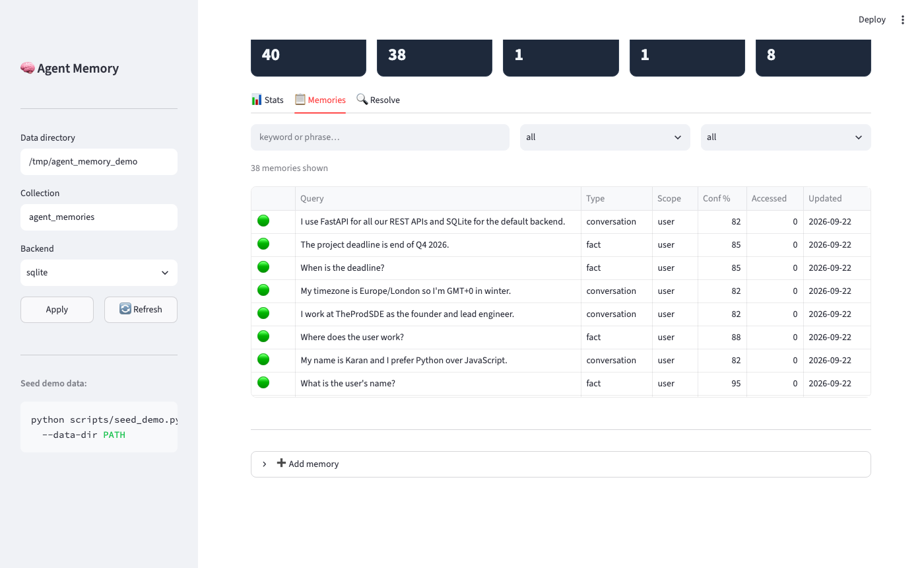Viewport: 924px width, 568px height.
Task: Click the Apply button
Action: (57, 309)
